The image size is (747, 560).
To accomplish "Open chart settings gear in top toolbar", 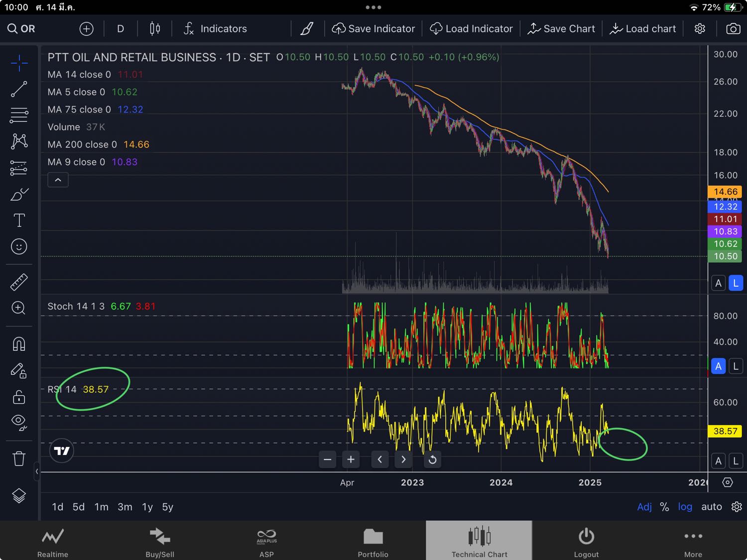I will point(700,29).
